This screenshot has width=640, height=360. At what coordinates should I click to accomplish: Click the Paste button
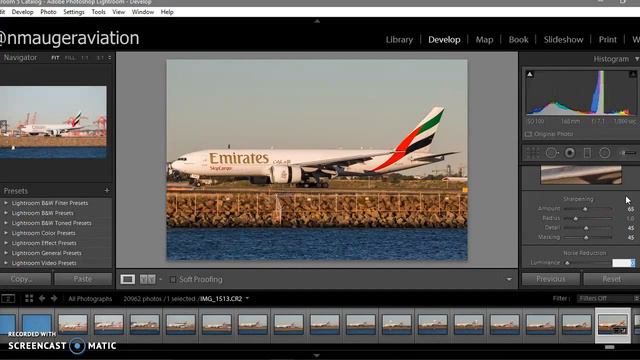(x=83, y=279)
